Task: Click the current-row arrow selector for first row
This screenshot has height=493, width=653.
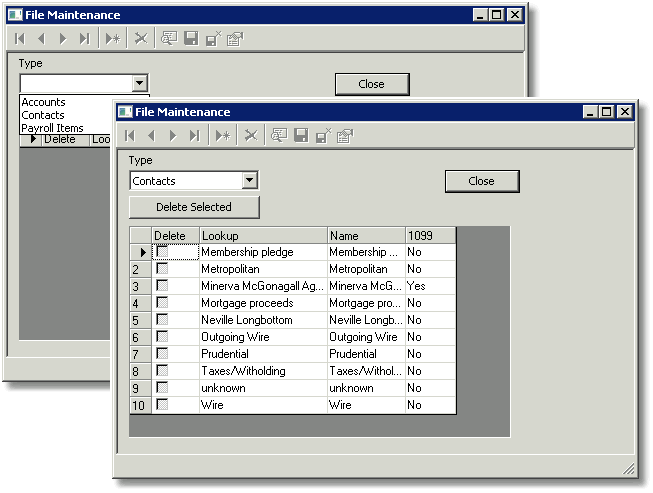Action: tap(140, 252)
